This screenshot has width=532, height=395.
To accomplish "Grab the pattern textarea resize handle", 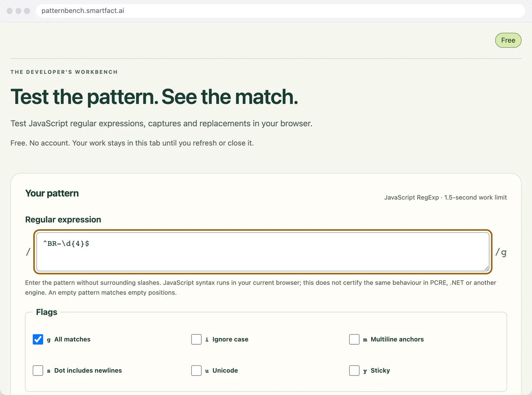I will pos(486,269).
